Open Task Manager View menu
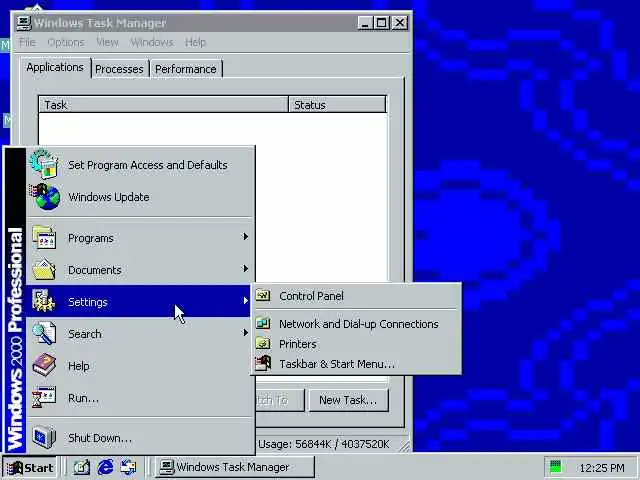The width and height of the screenshot is (640, 480). [x=107, y=42]
